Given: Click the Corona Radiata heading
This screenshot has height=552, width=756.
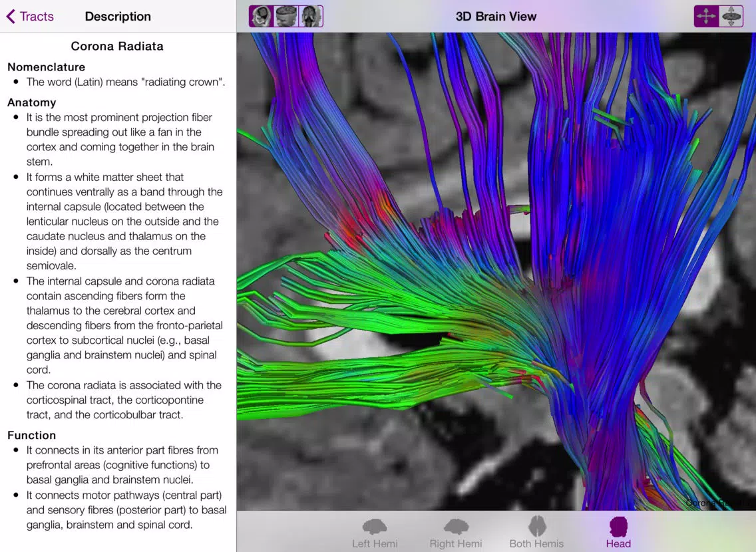Looking at the screenshot, I should point(117,47).
